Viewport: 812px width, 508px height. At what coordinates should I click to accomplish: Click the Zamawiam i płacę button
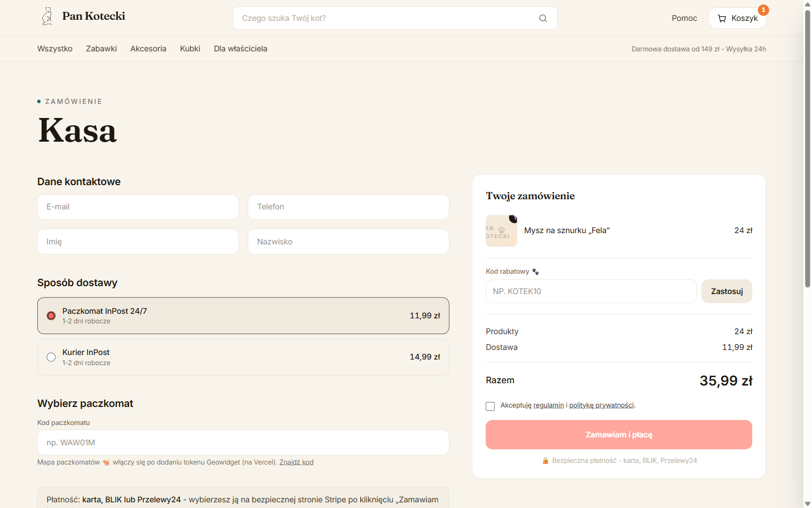click(619, 435)
